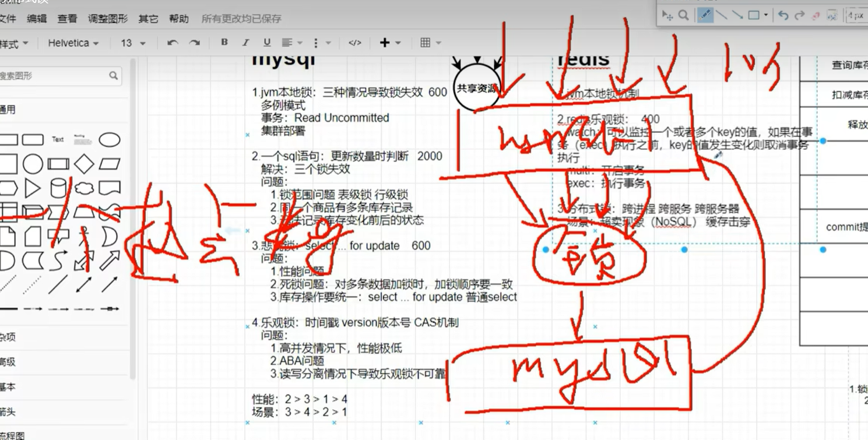
Task: Open the text alignment dropdown
Action: [292, 43]
